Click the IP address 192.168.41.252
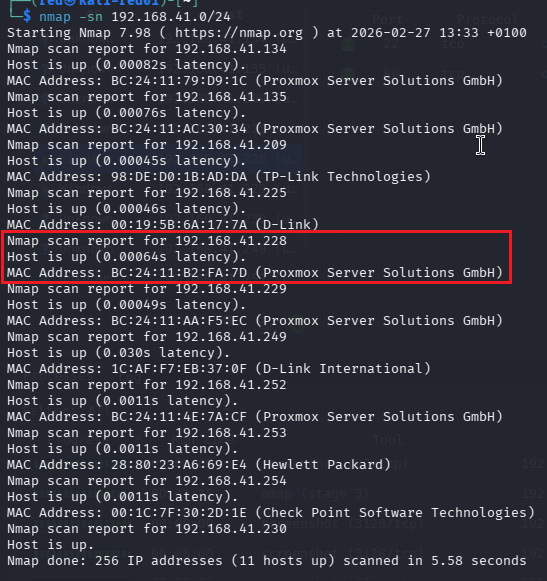The image size is (547, 581). click(x=231, y=385)
